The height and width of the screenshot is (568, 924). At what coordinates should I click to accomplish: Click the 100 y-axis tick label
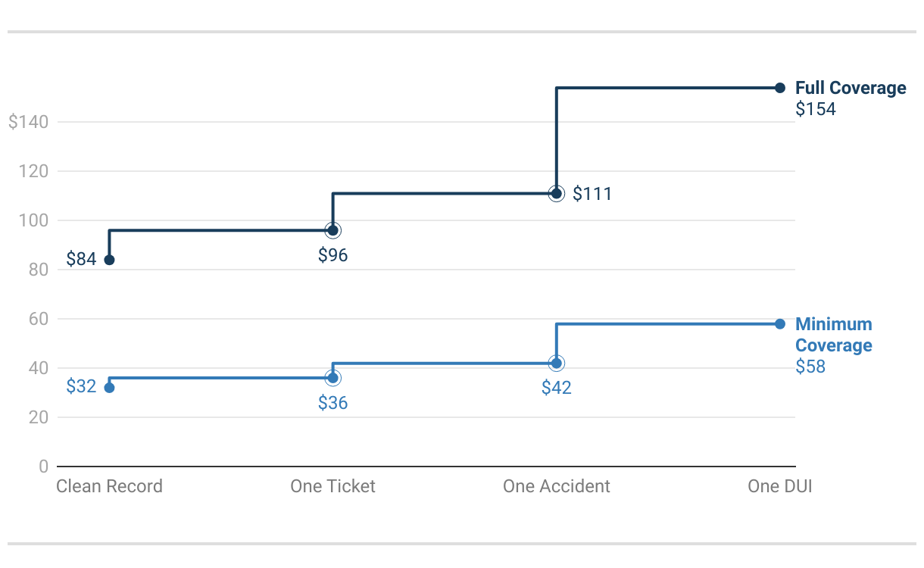33,220
